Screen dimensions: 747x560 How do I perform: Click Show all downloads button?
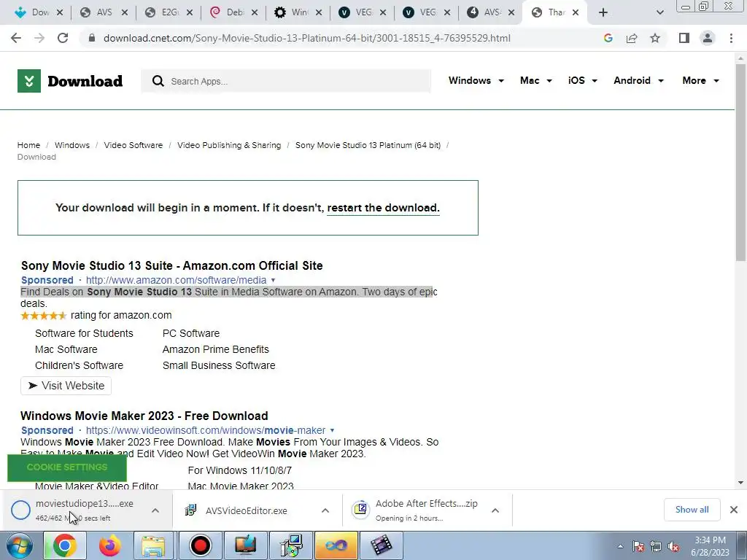click(x=692, y=510)
